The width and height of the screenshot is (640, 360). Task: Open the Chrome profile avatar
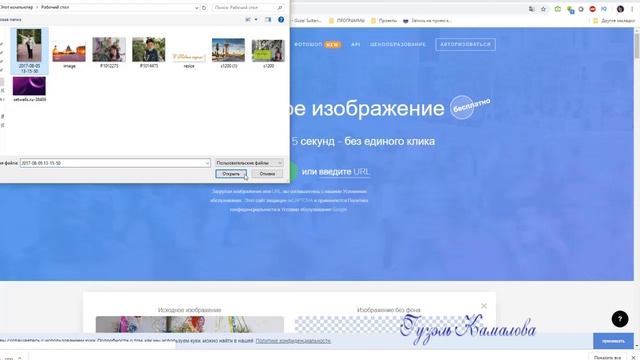pos(620,9)
